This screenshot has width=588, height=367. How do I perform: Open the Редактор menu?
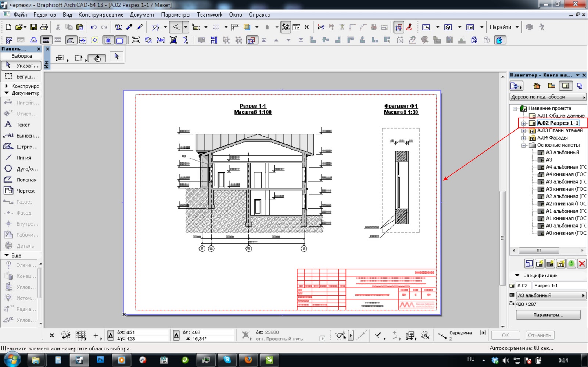pos(45,15)
